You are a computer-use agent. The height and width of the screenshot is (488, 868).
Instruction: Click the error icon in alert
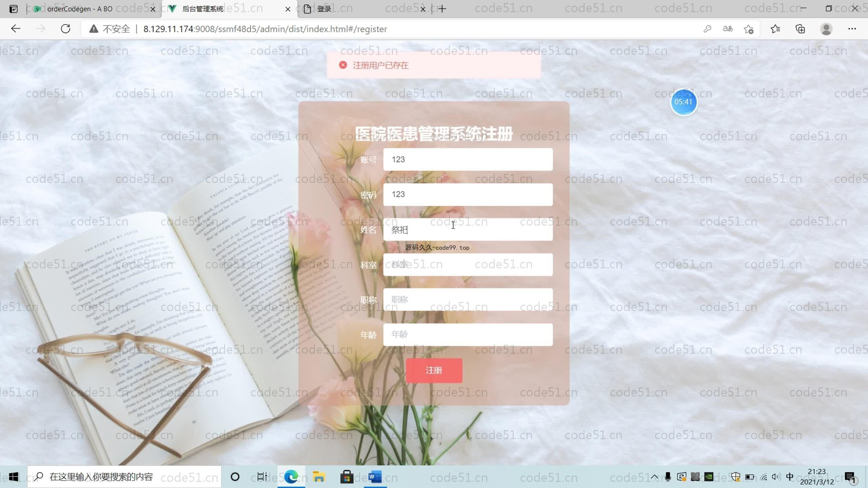pos(343,65)
